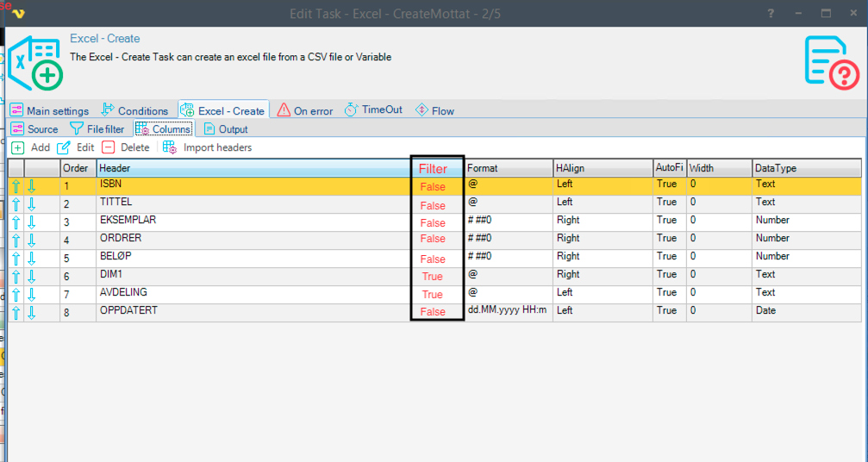Click the DataType column header
The height and width of the screenshot is (462, 868).
[806, 168]
